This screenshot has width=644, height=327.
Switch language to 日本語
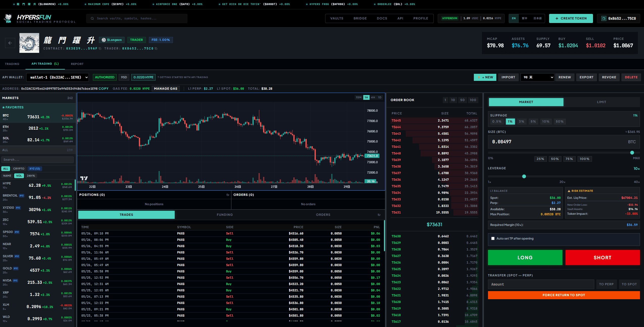[x=537, y=18]
